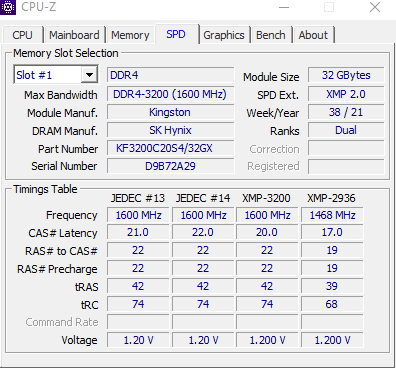Switch to the Mainboard tab

coord(74,35)
